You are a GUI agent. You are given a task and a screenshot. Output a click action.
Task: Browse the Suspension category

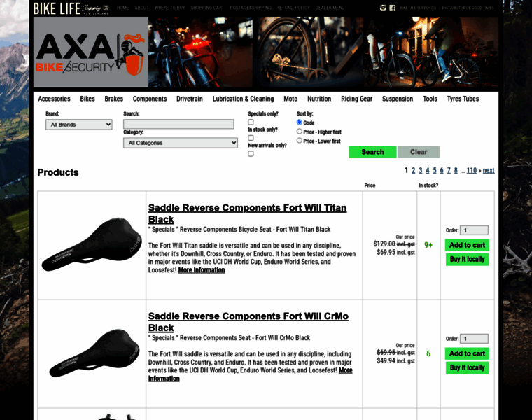[398, 99]
